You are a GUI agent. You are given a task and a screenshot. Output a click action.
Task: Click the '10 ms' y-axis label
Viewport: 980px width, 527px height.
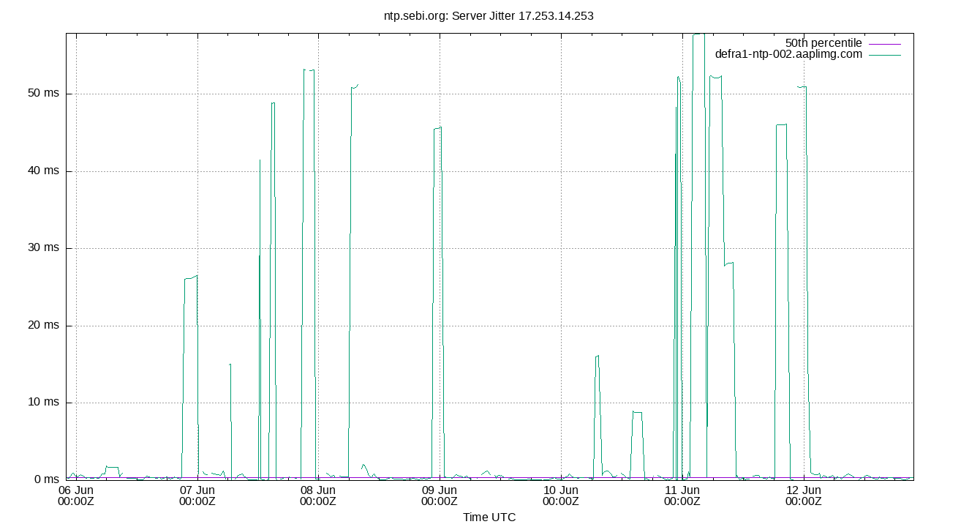coord(43,402)
